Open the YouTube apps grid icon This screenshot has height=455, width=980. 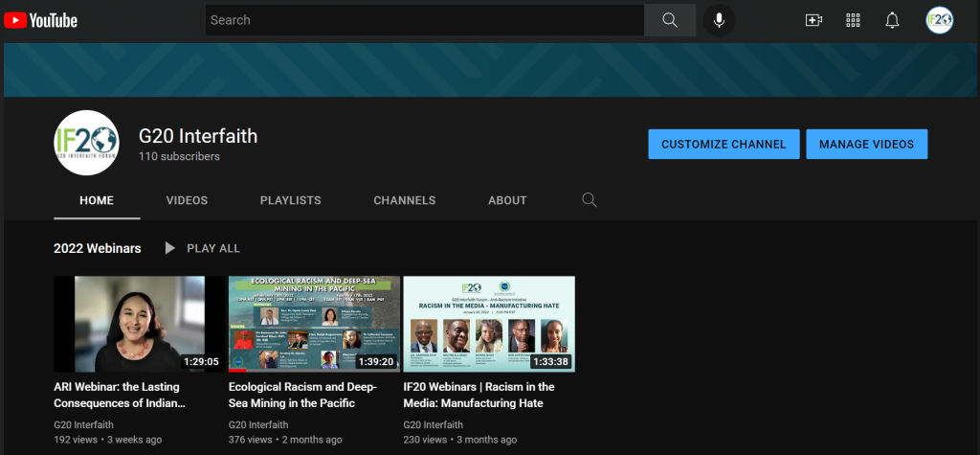[x=853, y=20]
